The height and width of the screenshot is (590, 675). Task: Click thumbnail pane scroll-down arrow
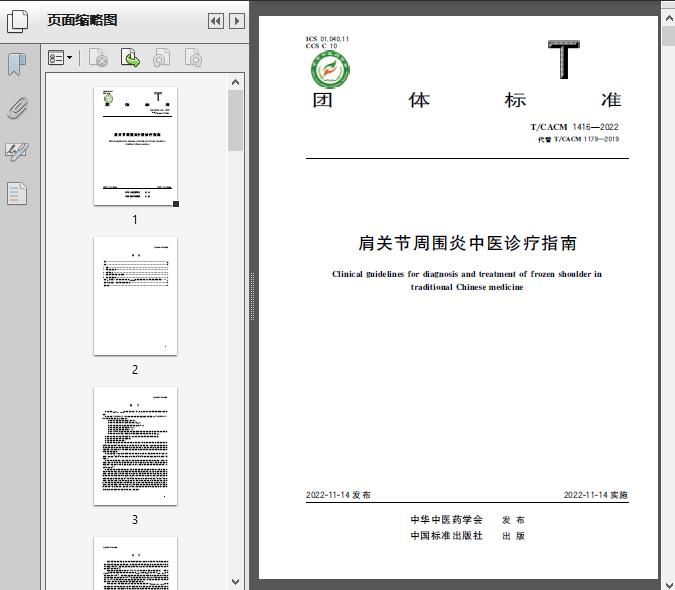click(235, 582)
